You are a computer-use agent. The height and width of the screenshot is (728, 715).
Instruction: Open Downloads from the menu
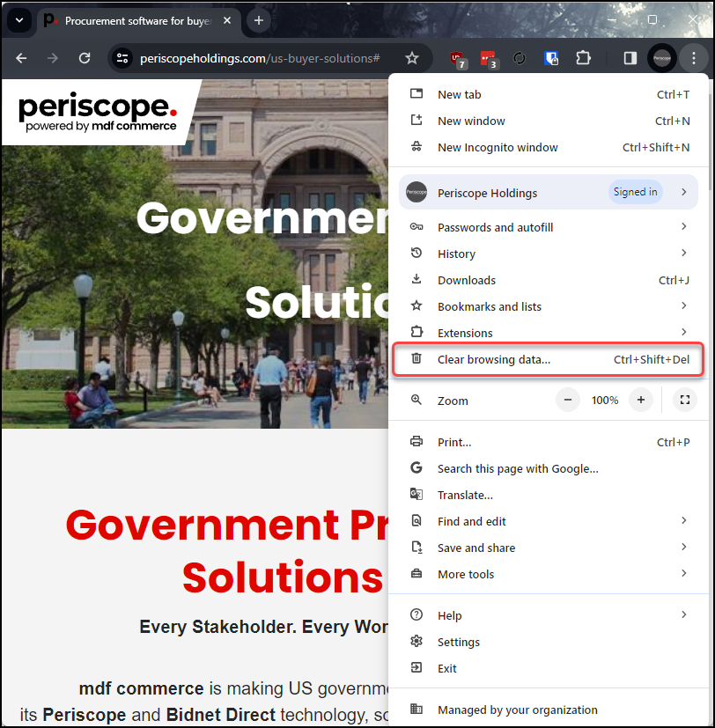click(549, 280)
